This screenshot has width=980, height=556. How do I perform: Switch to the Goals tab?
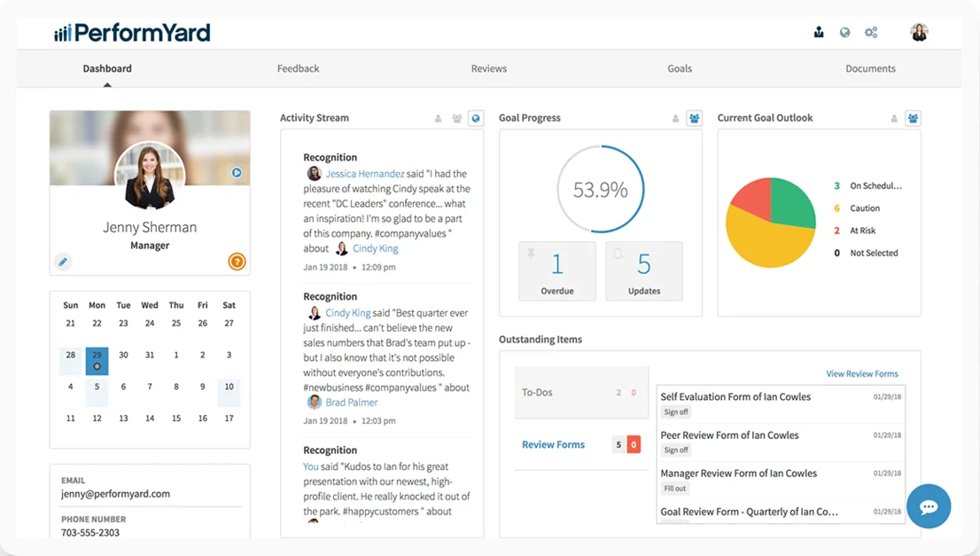680,68
